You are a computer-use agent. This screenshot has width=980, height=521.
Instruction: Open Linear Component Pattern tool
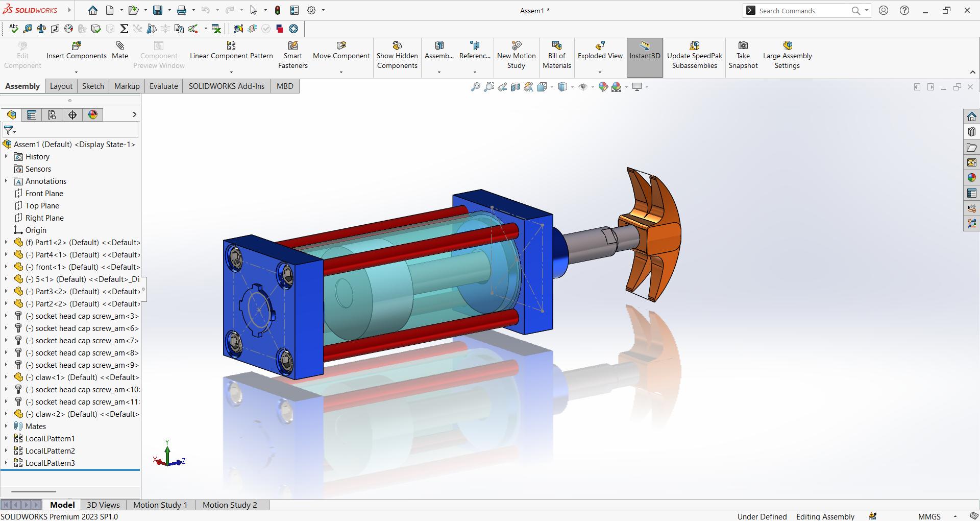click(x=231, y=51)
